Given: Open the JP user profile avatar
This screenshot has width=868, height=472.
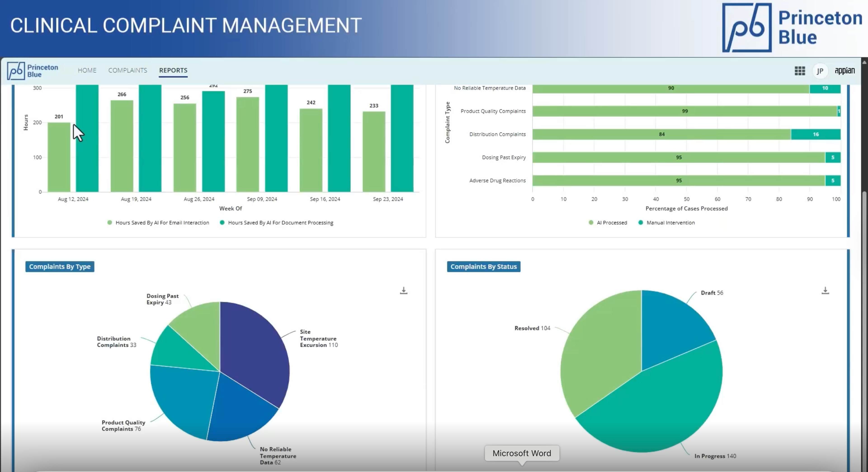Looking at the screenshot, I should (820, 71).
